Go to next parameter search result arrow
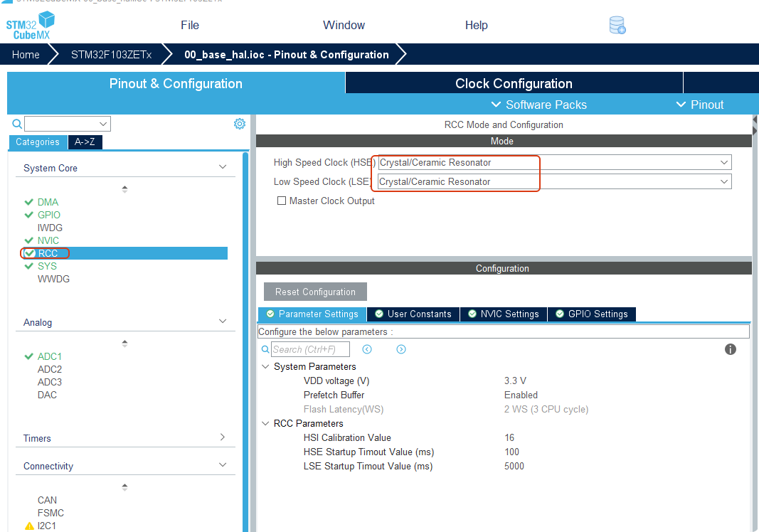Image resolution: width=759 pixels, height=532 pixels. point(401,349)
